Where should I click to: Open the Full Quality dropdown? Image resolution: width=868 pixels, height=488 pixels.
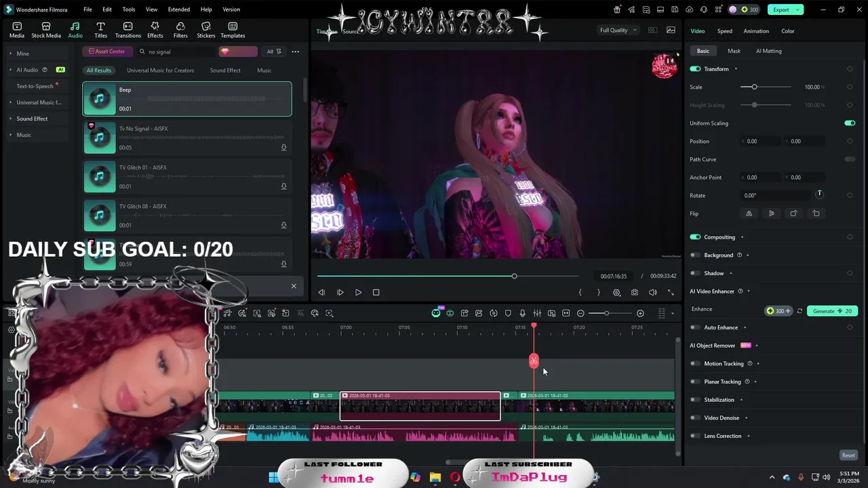[x=618, y=30]
